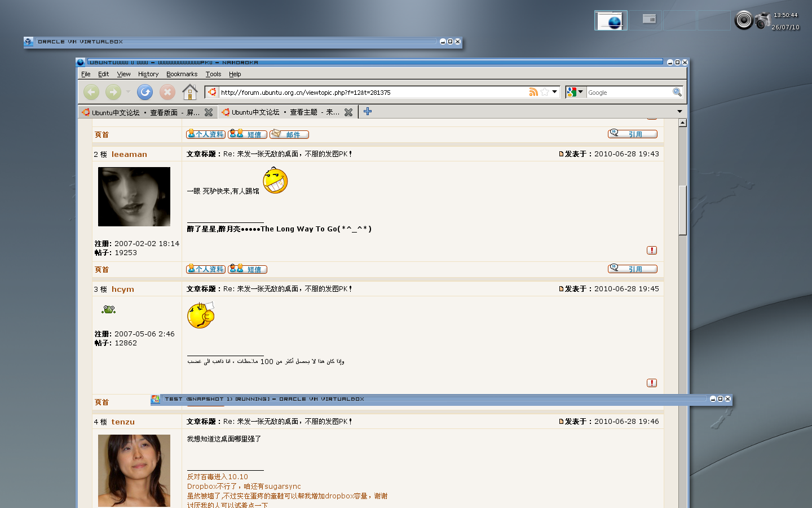Open tenzu username link
The height and width of the screenshot is (508, 812).
pos(123,422)
